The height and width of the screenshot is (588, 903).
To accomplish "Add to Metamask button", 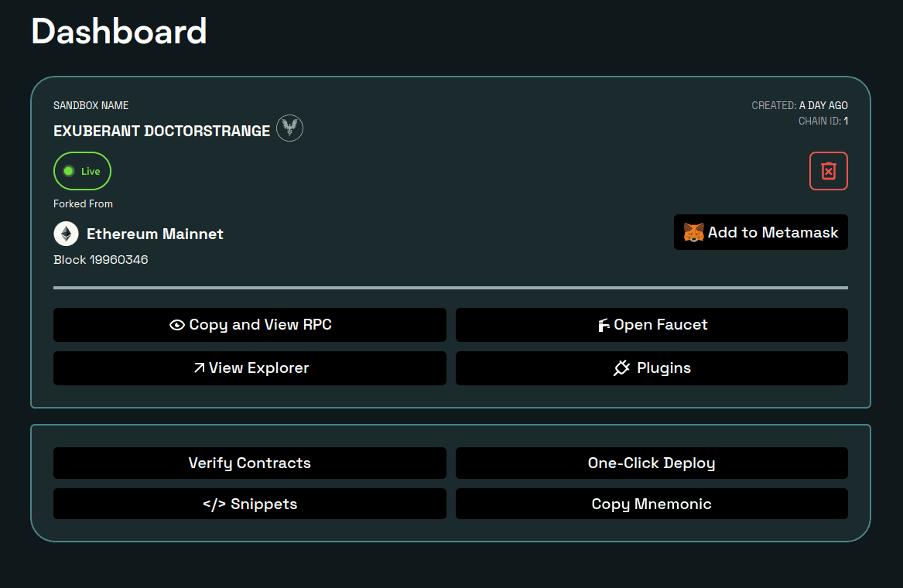I will click(761, 232).
